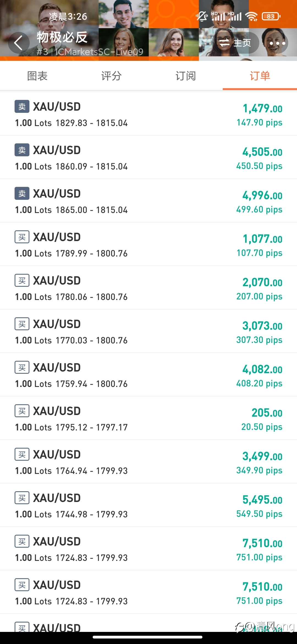Tap the 卖 icon on 1860.09 order

coord(22,150)
